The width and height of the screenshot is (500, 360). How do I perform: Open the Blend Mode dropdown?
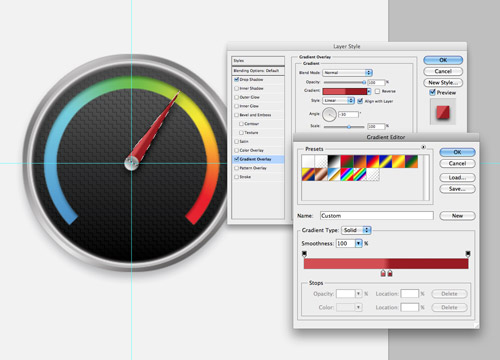(347, 73)
